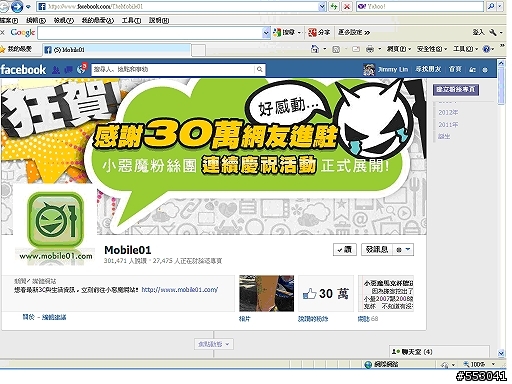
Task: Click the 網際網路 zone globe in status bar
Action: [x=368, y=364]
